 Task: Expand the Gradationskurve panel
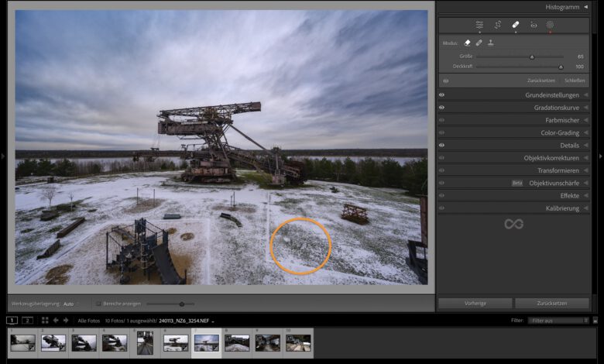point(585,108)
